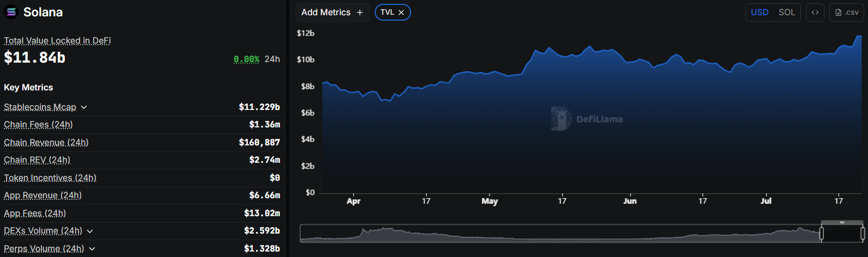Click the left handle of the range slider
This screenshot has height=257, width=868.
point(822,234)
